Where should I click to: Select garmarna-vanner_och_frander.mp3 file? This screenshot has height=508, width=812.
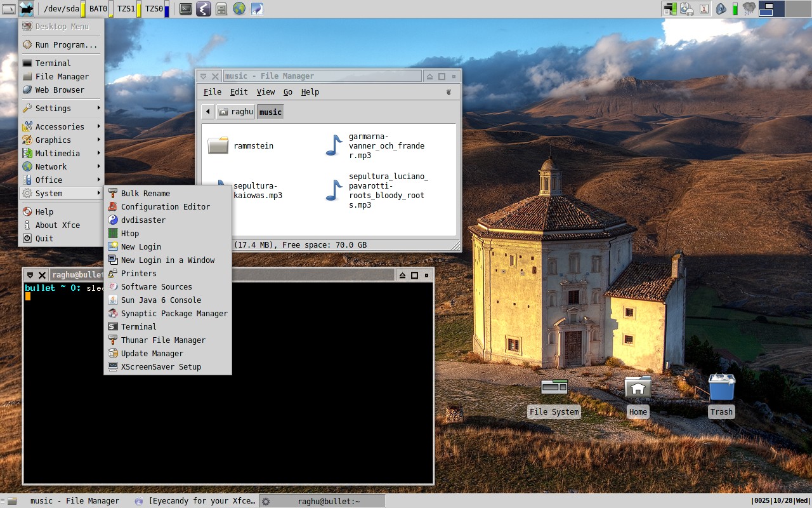[375, 145]
